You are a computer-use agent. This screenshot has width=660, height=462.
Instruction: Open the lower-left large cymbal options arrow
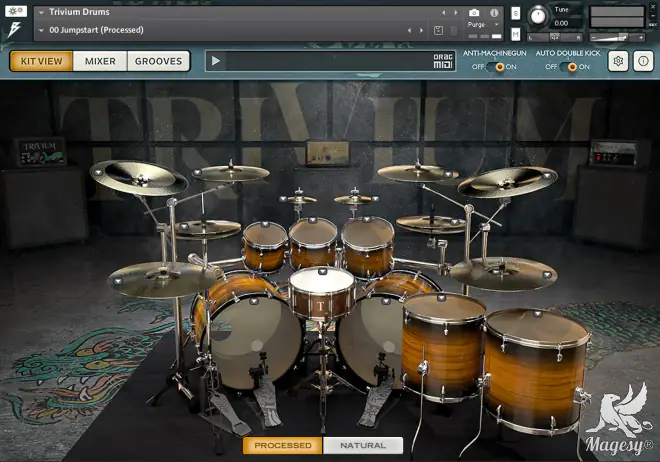click(118, 281)
